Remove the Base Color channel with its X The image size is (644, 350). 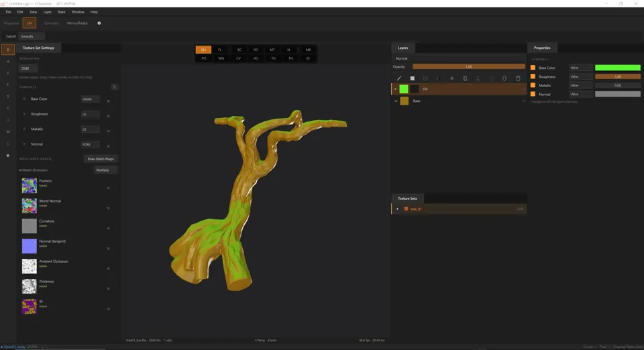[109, 101]
